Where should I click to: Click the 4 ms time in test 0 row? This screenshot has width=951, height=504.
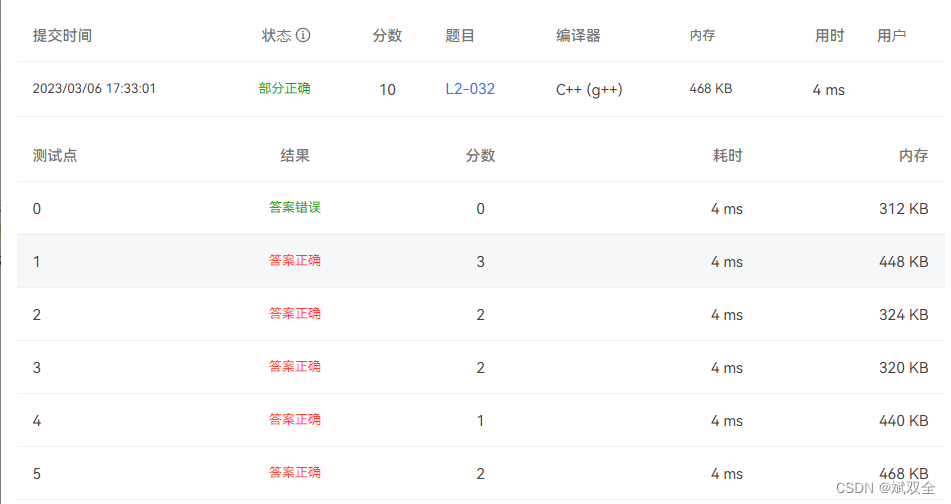(727, 209)
